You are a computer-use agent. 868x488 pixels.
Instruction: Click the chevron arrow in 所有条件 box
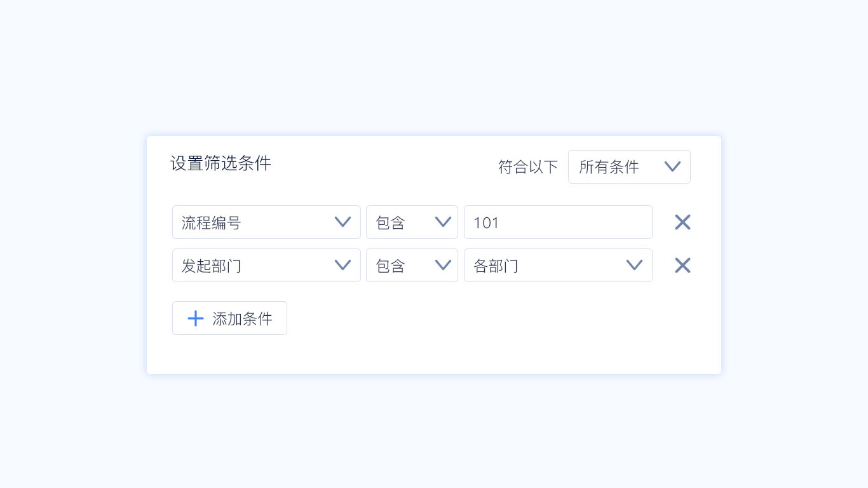(672, 166)
